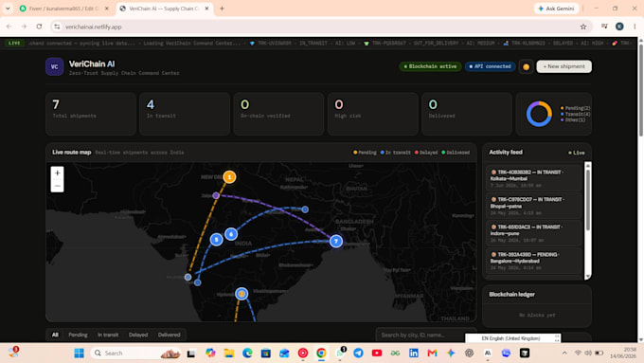Open the Kolkata→Mumbai activity feed entry
Viewport: 644px width, 363px height.
point(533,178)
